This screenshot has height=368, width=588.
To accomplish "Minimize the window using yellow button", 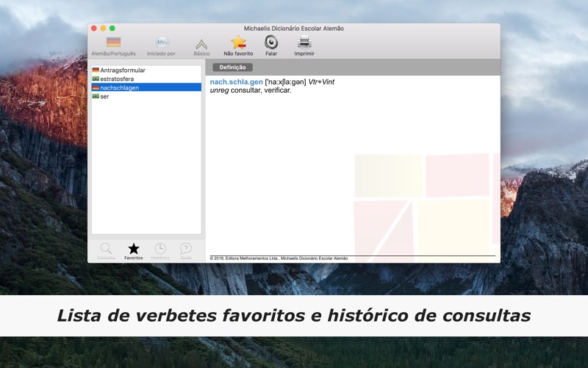I will point(103,28).
